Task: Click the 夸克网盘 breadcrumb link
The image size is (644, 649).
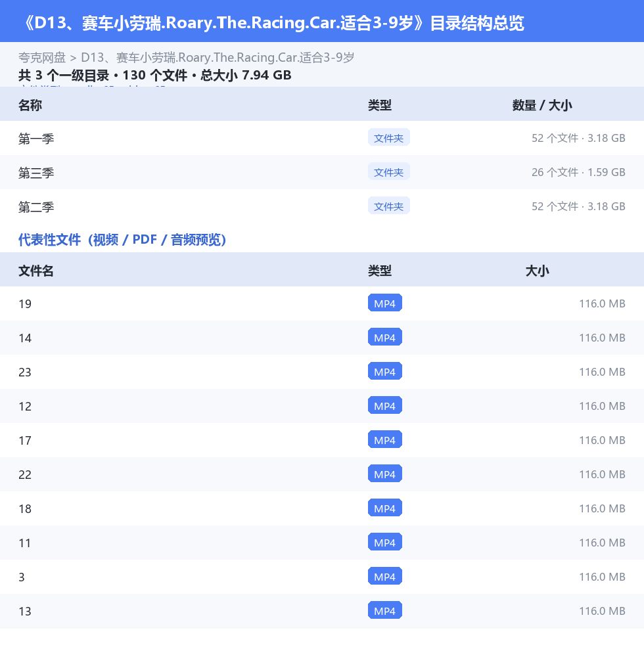Action: click(x=42, y=58)
